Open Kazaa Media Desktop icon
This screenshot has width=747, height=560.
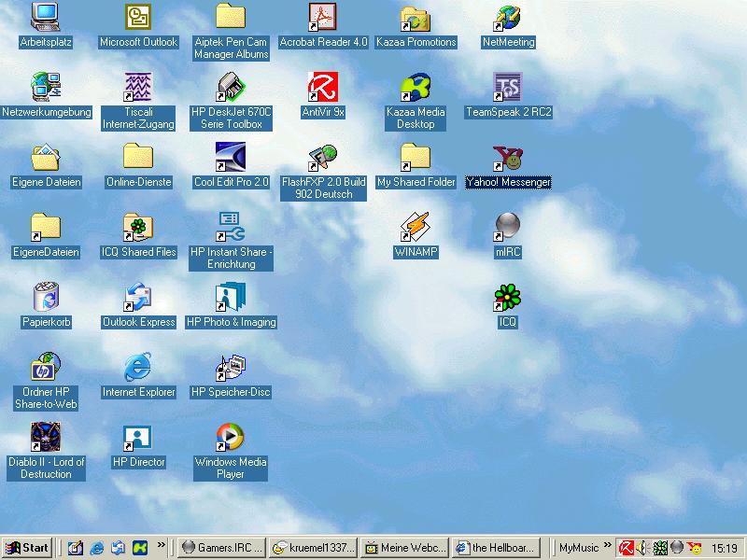coord(416,88)
